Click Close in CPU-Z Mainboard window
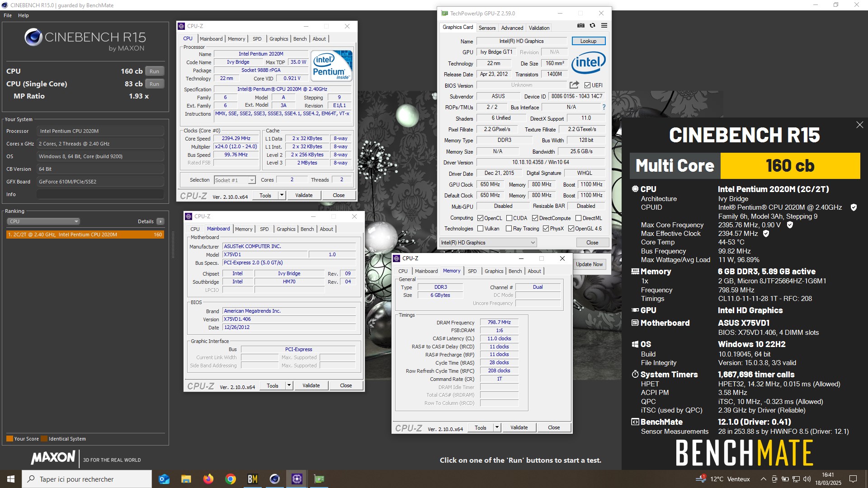The width and height of the screenshot is (868, 488). (x=346, y=385)
